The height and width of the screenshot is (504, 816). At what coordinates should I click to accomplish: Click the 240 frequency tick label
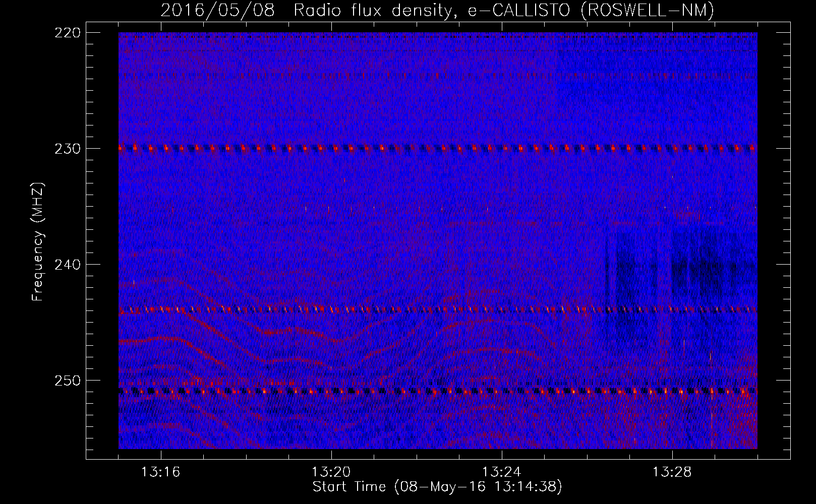click(x=67, y=265)
